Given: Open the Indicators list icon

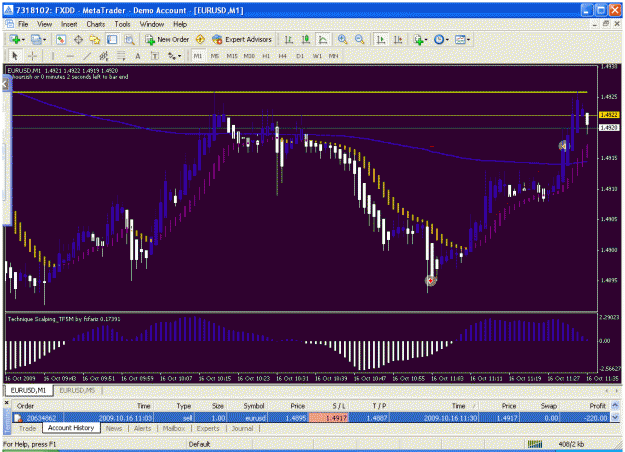Looking at the screenshot, I should click(418, 39).
